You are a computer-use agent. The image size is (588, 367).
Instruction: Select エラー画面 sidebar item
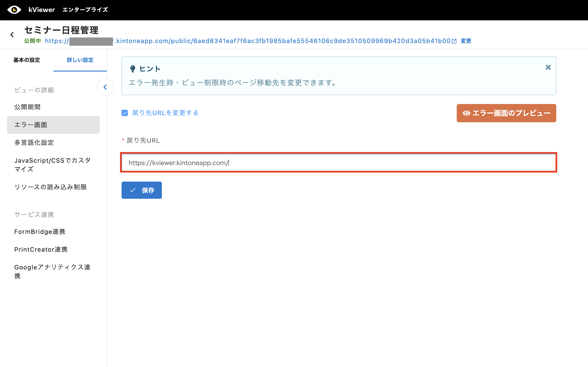[31, 125]
